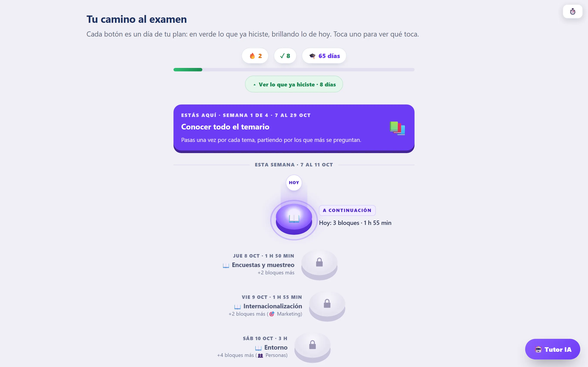Click the stacked books icon in banner
The width and height of the screenshot is (588, 367).
click(397, 128)
